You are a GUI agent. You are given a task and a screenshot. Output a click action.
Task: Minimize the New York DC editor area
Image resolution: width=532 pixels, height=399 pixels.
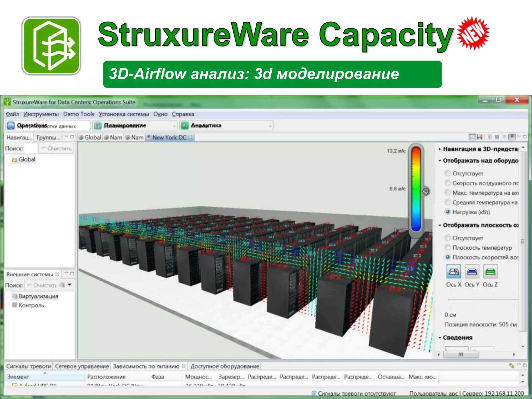pos(518,136)
